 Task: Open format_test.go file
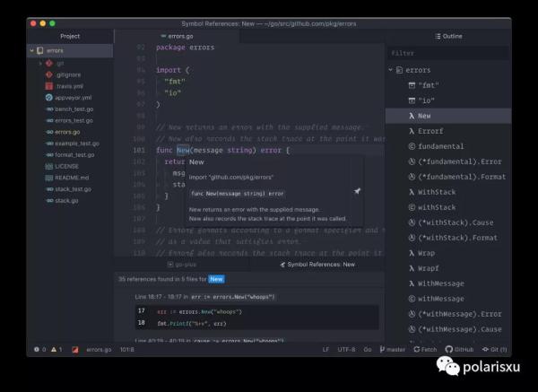coord(74,155)
